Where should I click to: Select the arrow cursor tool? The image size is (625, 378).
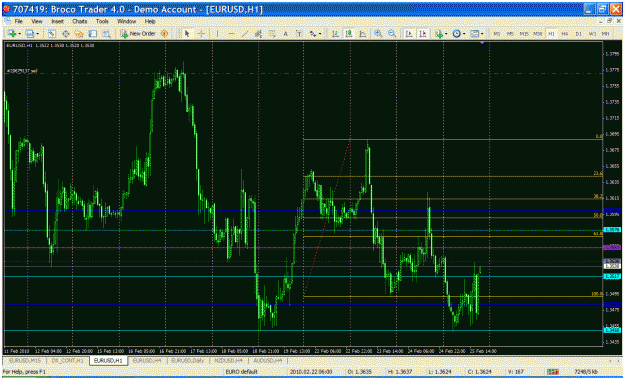tap(187, 34)
